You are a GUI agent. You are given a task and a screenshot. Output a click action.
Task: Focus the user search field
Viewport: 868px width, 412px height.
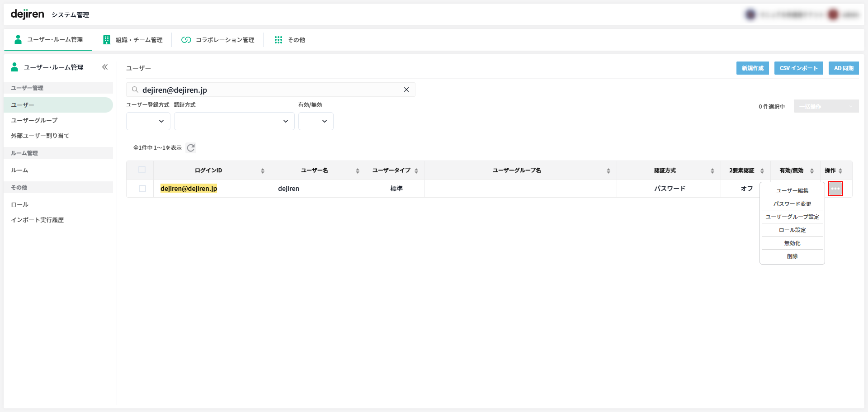270,90
